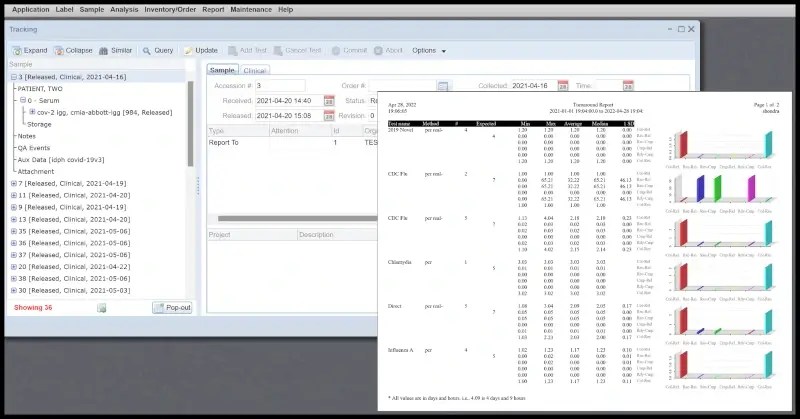Viewport: 800px width, 419px height.
Task: Open the Sample menu
Action: 92,9
